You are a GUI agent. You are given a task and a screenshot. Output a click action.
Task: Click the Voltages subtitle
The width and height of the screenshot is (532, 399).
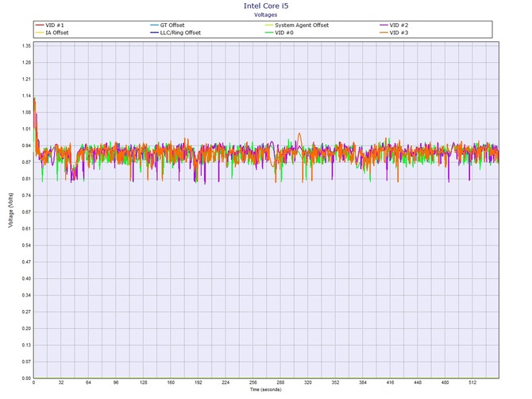[266, 14]
